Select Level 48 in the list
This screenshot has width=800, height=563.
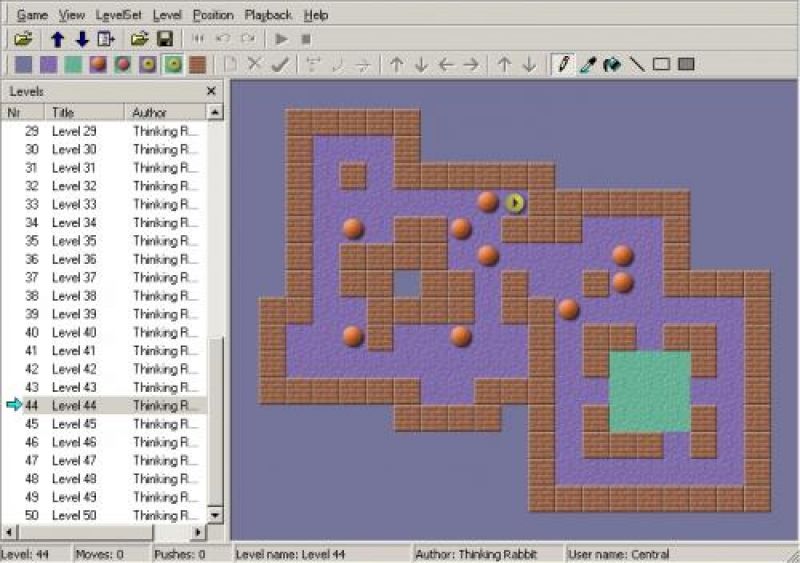[x=104, y=478]
